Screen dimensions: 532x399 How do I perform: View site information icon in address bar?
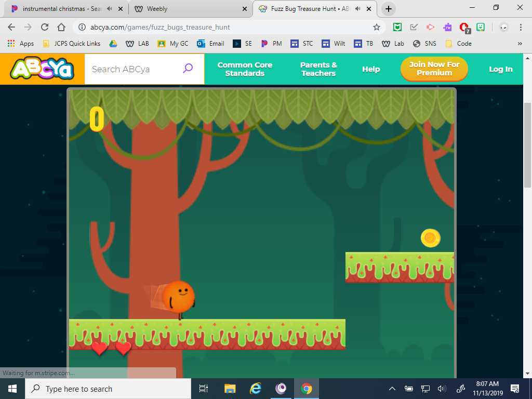click(x=82, y=27)
